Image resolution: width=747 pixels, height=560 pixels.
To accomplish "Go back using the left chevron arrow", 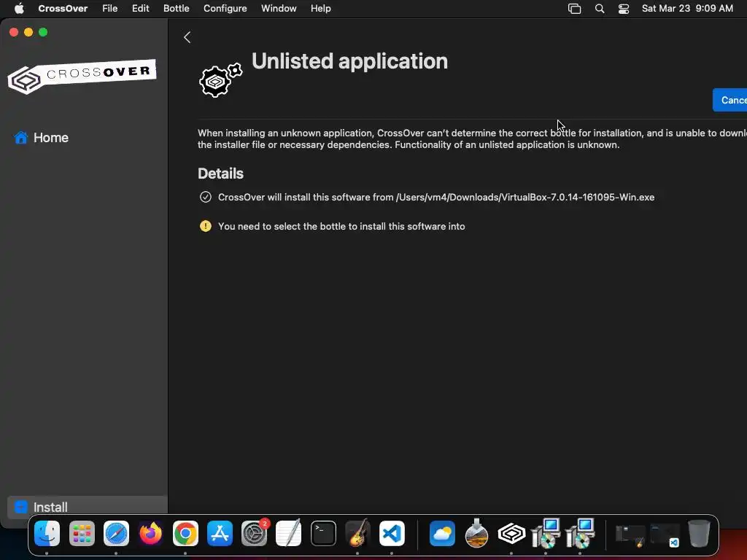I will (x=187, y=37).
